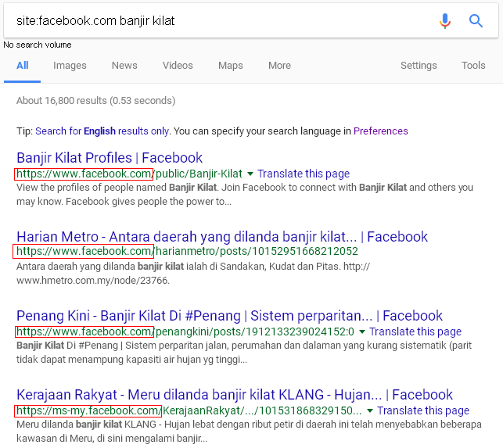The image size is (503, 448).
Task: Open the Maps tab
Action: [x=231, y=66]
